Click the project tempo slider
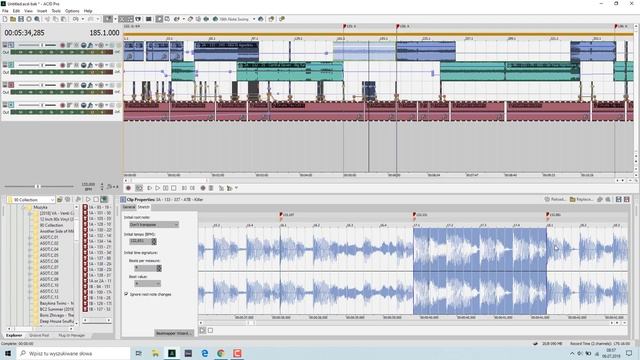640x360 pixels. coord(38,187)
